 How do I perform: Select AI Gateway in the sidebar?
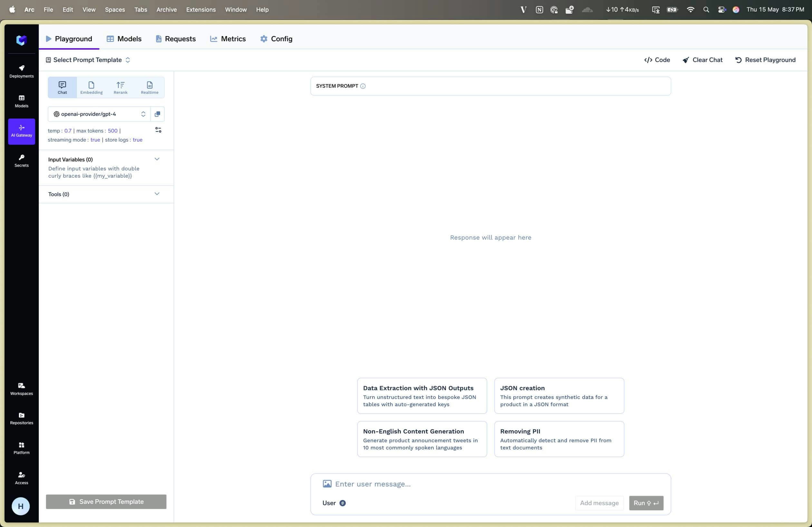22,131
